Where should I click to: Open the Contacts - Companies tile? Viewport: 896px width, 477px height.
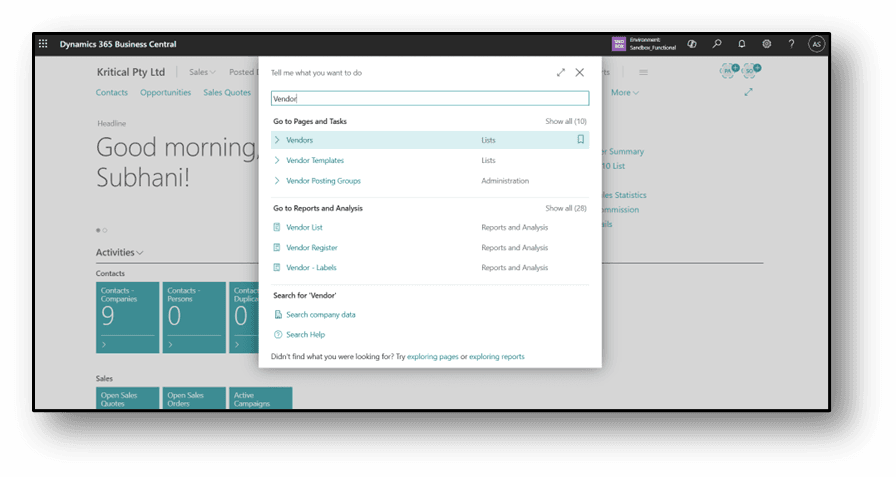127,317
